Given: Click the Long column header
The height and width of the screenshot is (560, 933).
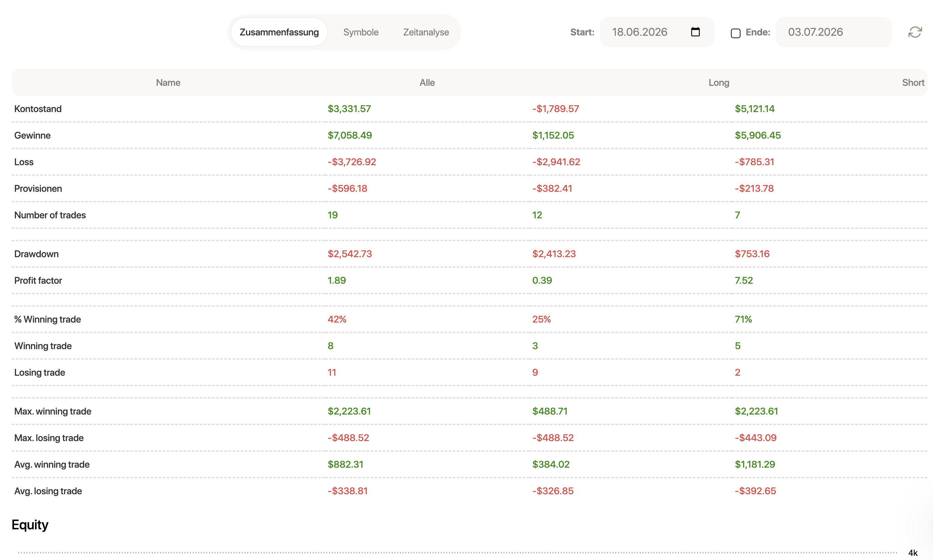Looking at the screenshot, I should pos(719,83).
